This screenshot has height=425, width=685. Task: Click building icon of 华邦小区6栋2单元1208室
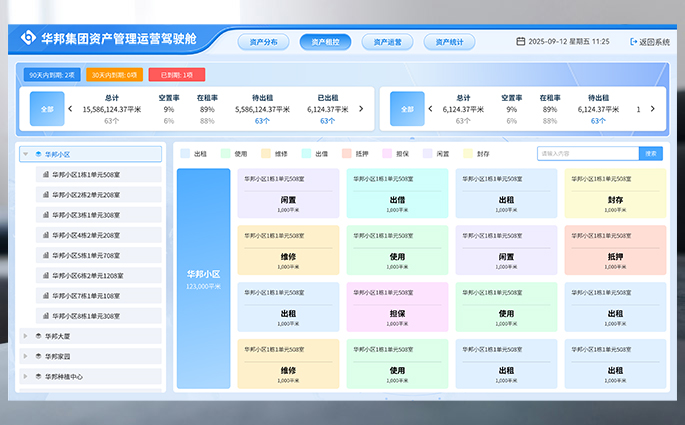[46, 275]
